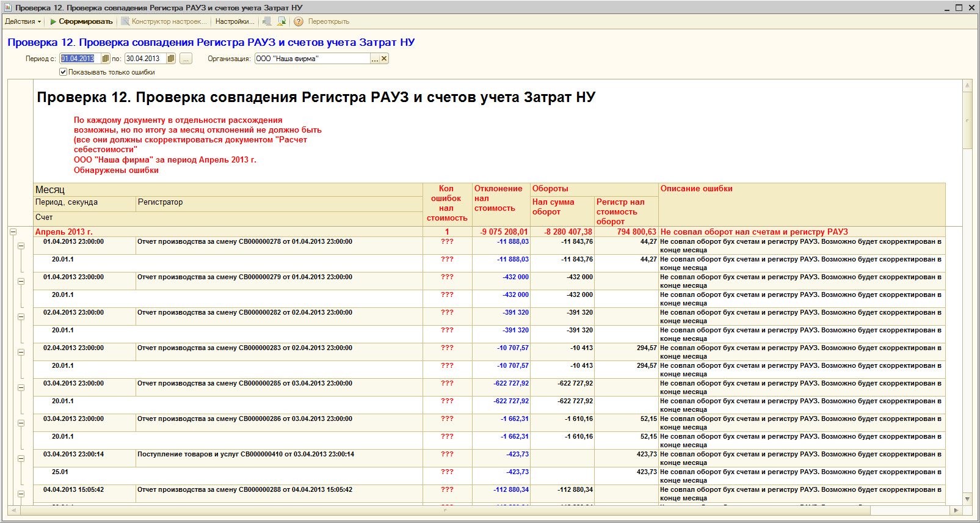Viewport: 980px width, 523px height.
Task: Toggle Показывать только ошибки checkbox
Action: (x=63, y=72)
